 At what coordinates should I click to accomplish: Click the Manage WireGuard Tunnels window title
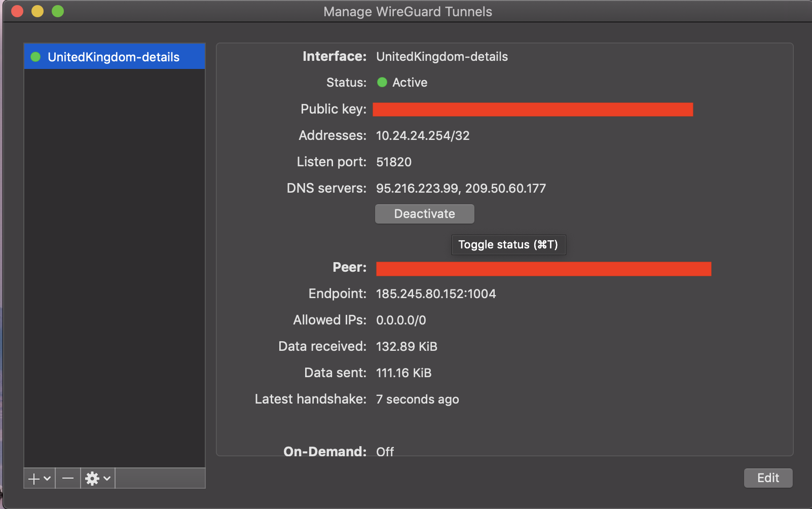coord(408,12)
